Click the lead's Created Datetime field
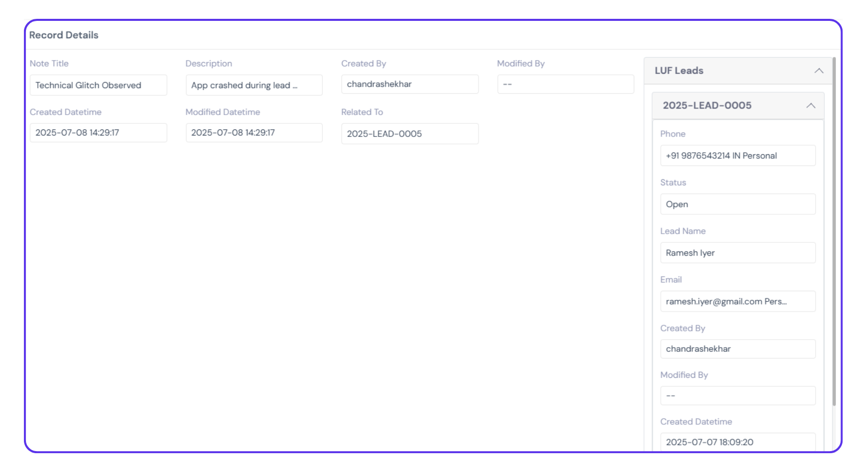The image size is (868, 473). (x=737, y=441)
